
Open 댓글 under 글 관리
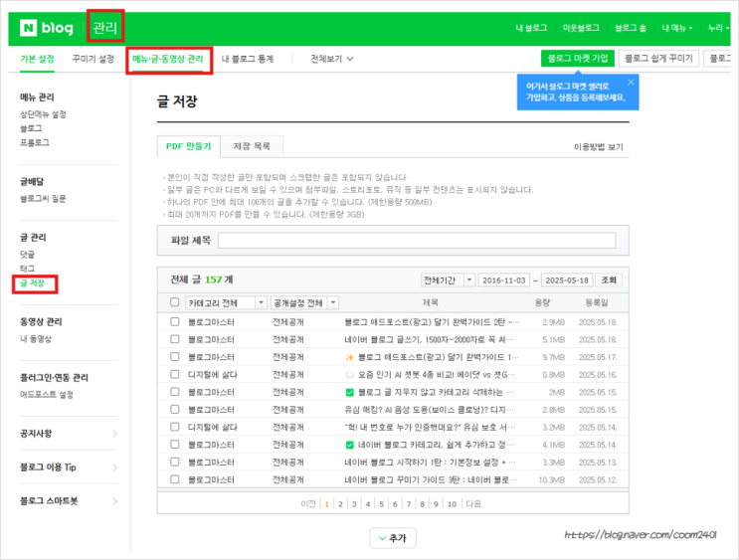27,255
